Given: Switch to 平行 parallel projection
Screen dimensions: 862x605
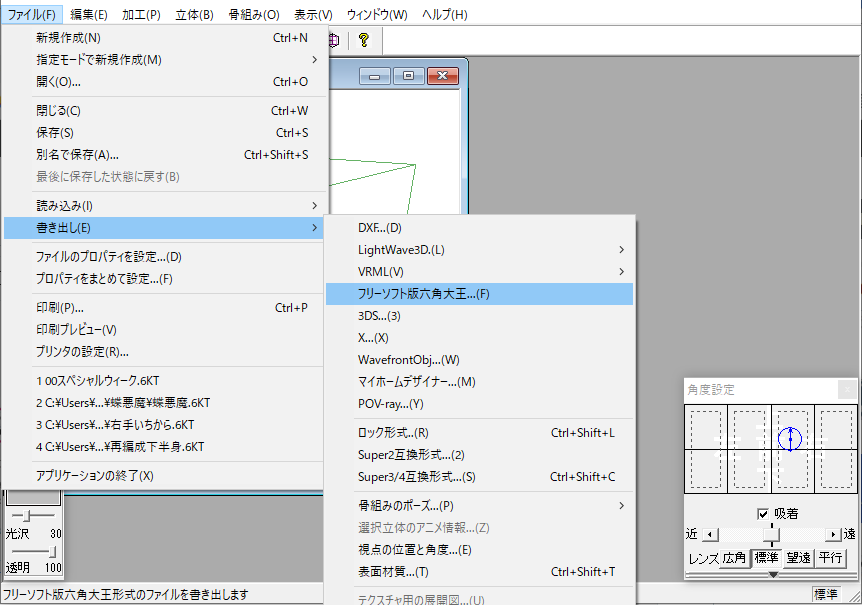Looking at the screenshot, I should [831, 559].
